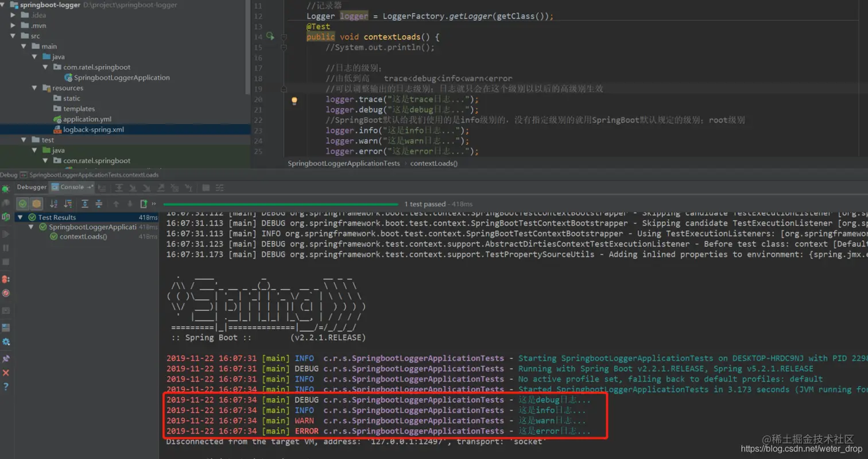
Task: Close the debug tab with the red X
Action: (x=6, y=372)
